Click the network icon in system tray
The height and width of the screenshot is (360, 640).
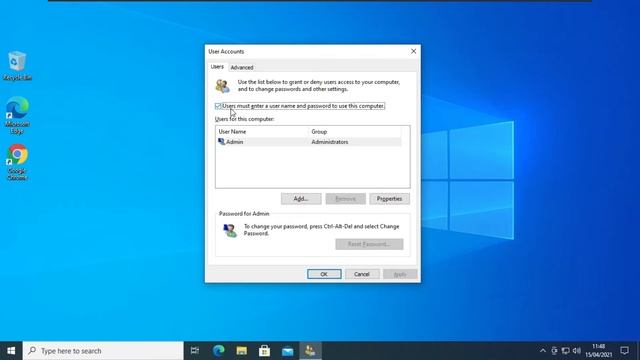(x=565, y=351)
